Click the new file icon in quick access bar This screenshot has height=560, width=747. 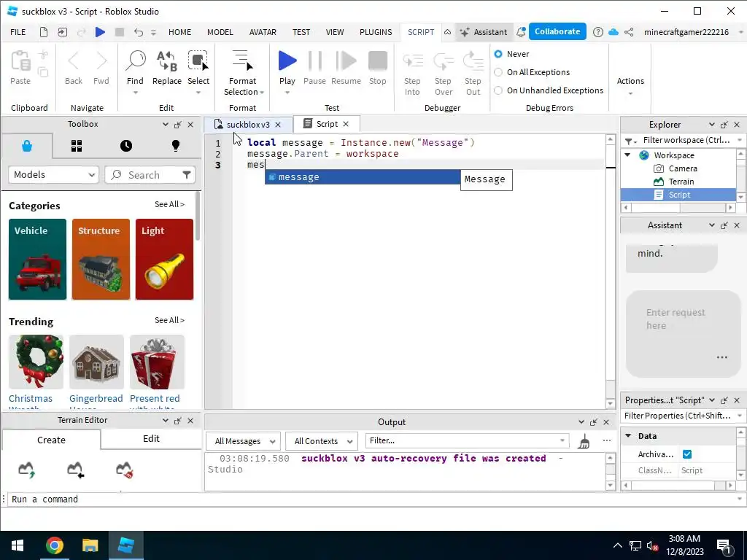click(x=43, y=32)
